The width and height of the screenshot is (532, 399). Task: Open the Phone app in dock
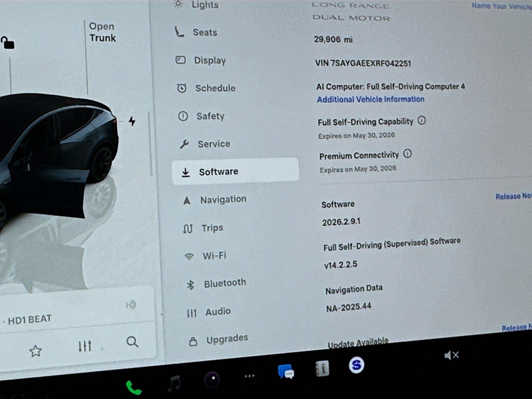point(134,387)
